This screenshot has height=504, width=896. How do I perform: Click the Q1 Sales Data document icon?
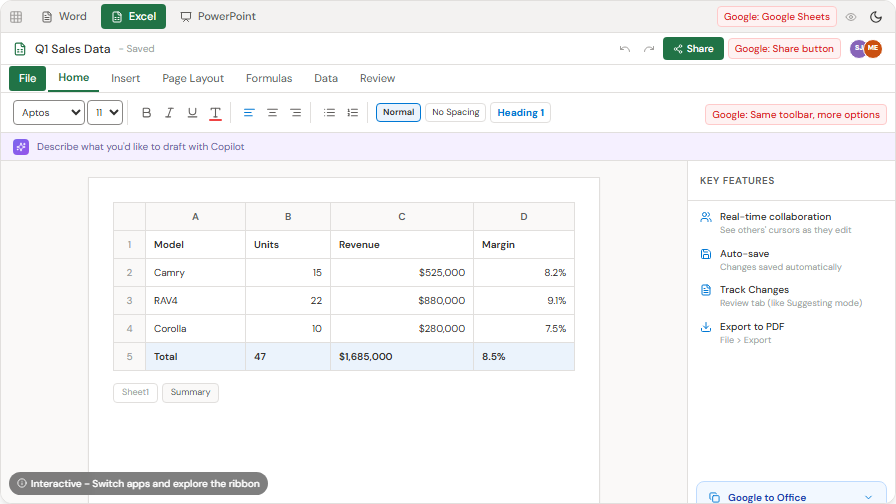(20, 49)
